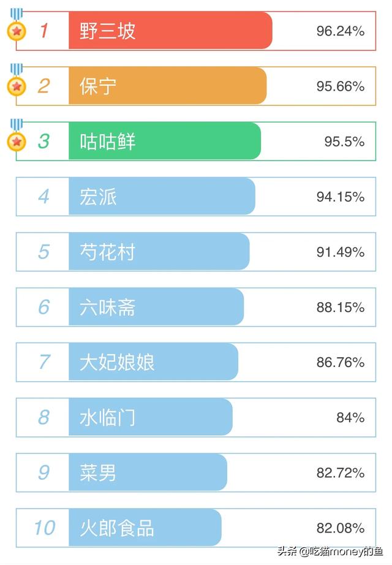Open the 火郎食品 entry
This screenshot has width=392, height=565.
tap(145, 528)
